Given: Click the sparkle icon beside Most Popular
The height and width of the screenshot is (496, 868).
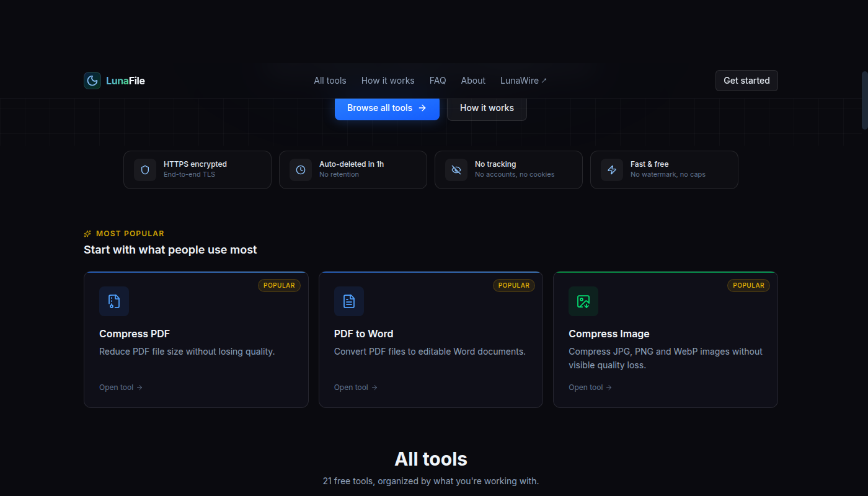Looking at the screenshot, I should click(x=87, y=234).
